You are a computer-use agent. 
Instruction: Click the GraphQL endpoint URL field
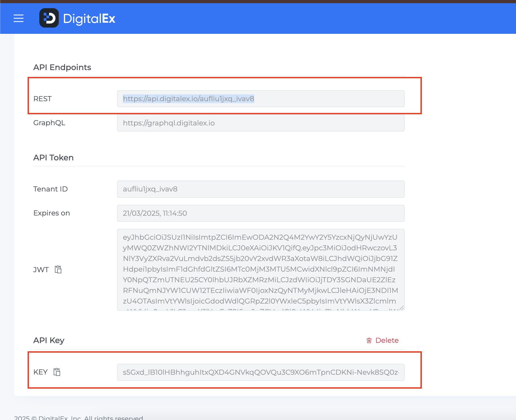click(x=261, y=123)
